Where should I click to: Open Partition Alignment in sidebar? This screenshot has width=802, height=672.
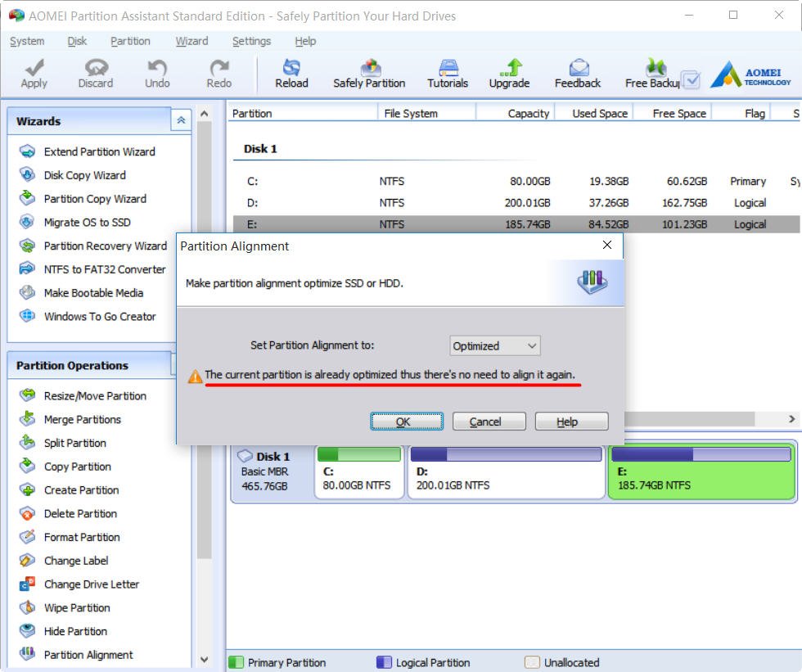tap(88, 655)
